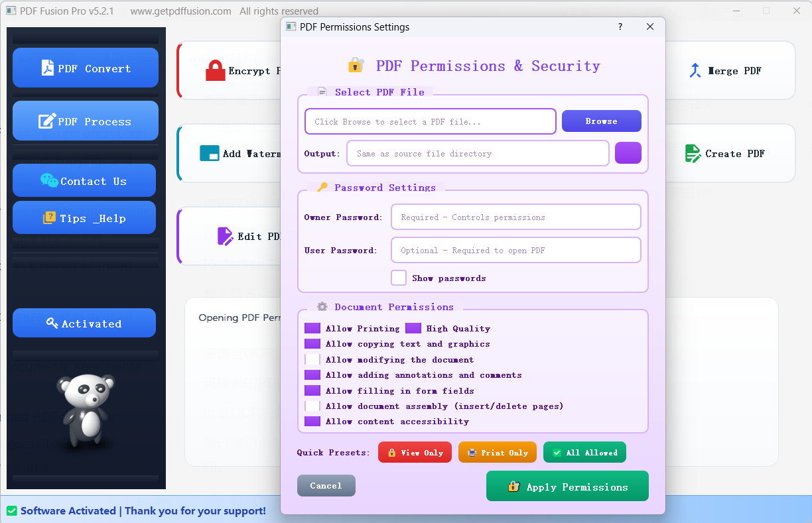Click the User Password input field
Image resolution: width=812 pixels, height=523 pixels.
click(515, 251)
